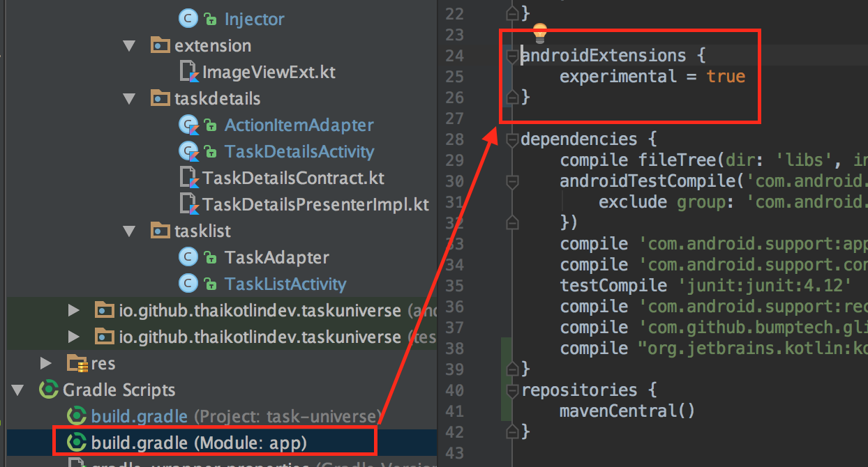
Task: Click line number 35 in the editor gutter
Action: pos(454,285)
